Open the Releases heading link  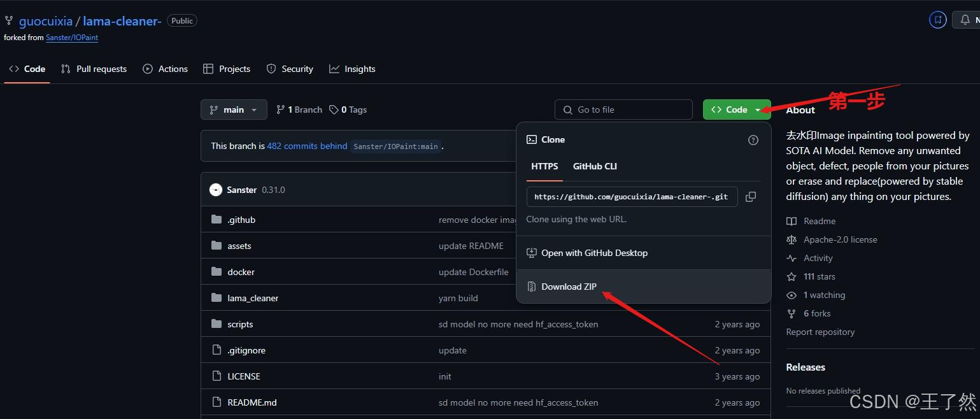pyautogui.click(x=806, y=367)
